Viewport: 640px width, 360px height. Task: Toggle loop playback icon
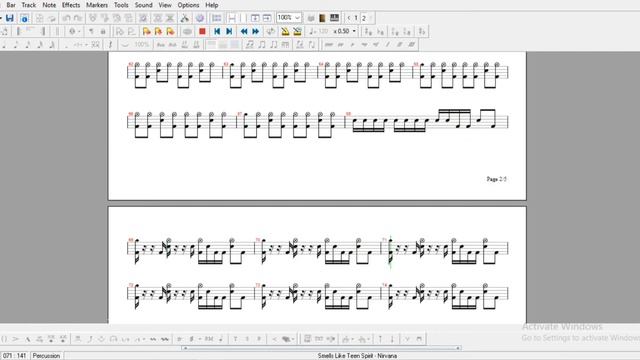coord(270,31)
